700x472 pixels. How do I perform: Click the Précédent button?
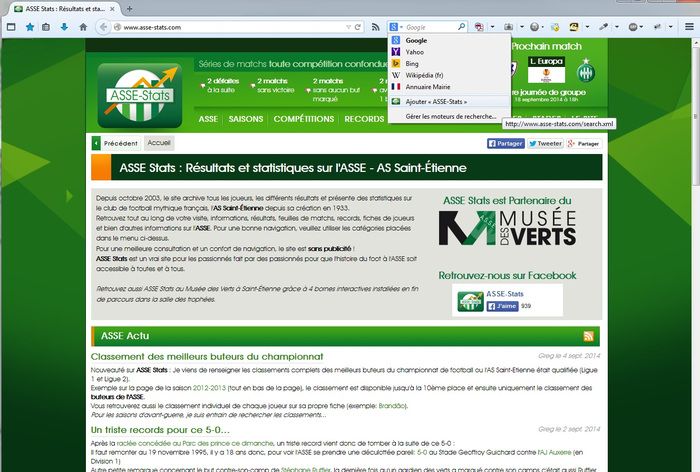(x=116, y=143)
